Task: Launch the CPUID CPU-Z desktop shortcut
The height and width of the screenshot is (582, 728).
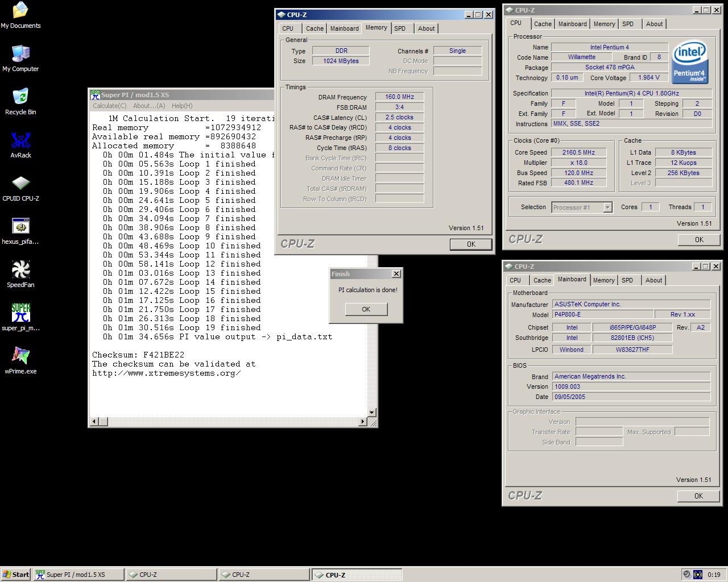Action: (x=20, y=188)
